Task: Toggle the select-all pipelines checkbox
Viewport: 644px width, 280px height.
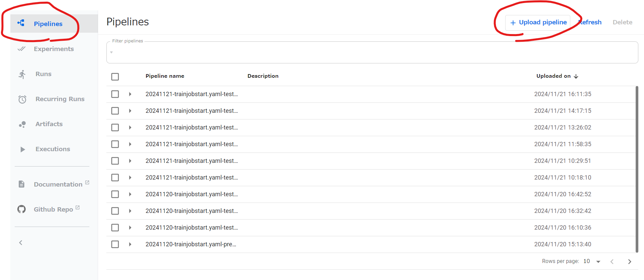Action: click(115, 77)
